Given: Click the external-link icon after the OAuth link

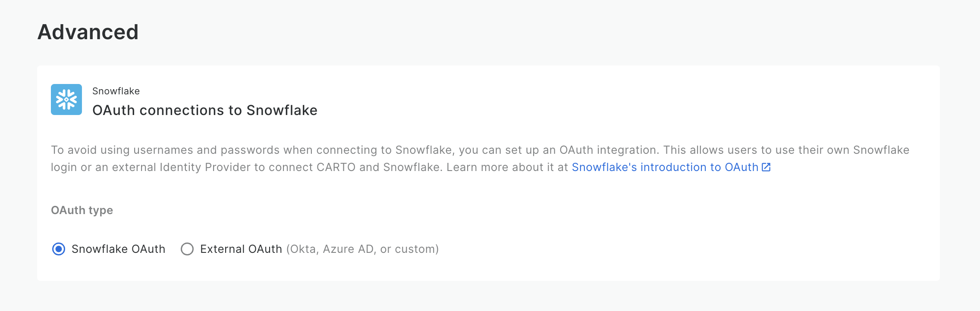Looking at the screenshot, I should click(766, 167).
